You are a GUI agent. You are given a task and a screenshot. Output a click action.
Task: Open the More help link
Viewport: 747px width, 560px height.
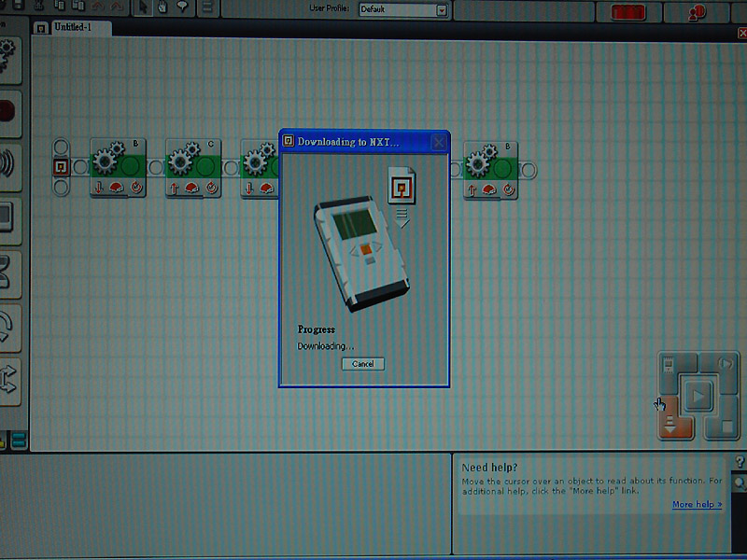point(697,504)
